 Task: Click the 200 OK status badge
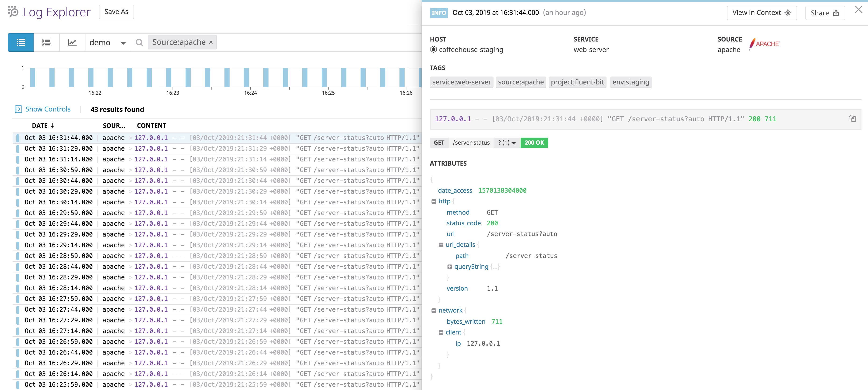(x=534, y=143)
